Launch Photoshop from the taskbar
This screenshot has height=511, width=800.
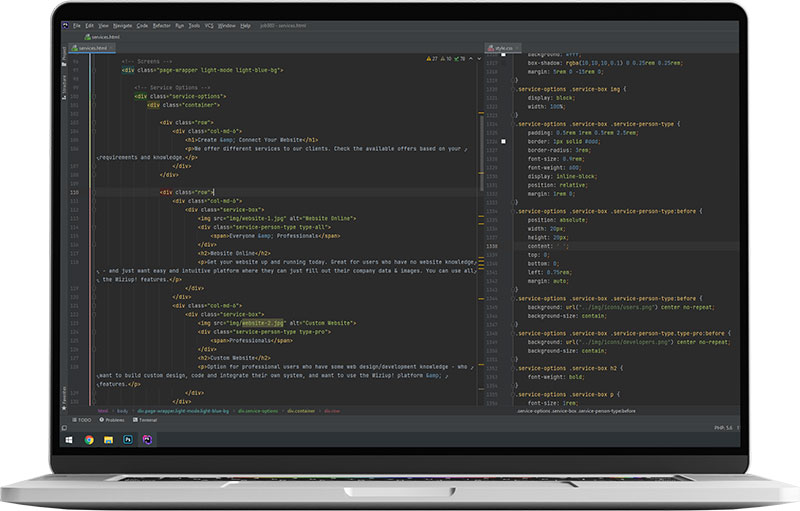coord(127,439)
